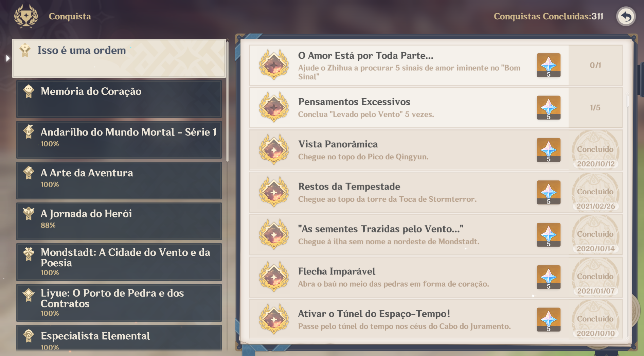This screenshot has width=644, height=356.
Task: Open Mondstadt: A Cidade do Vento category
Action: point(119,262)
